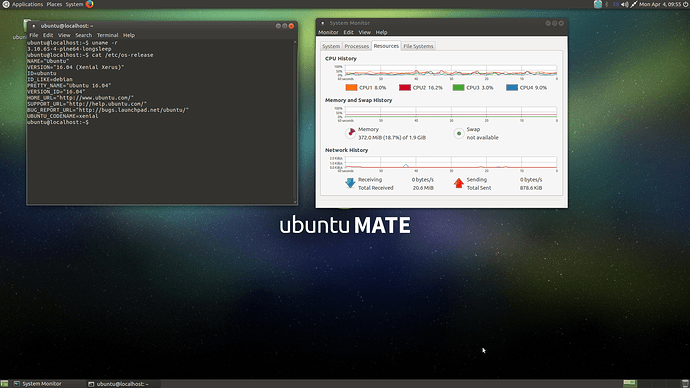690x388 pixels.
Task: Open Monitor menu in System Monitor
Action: point(328,32)
